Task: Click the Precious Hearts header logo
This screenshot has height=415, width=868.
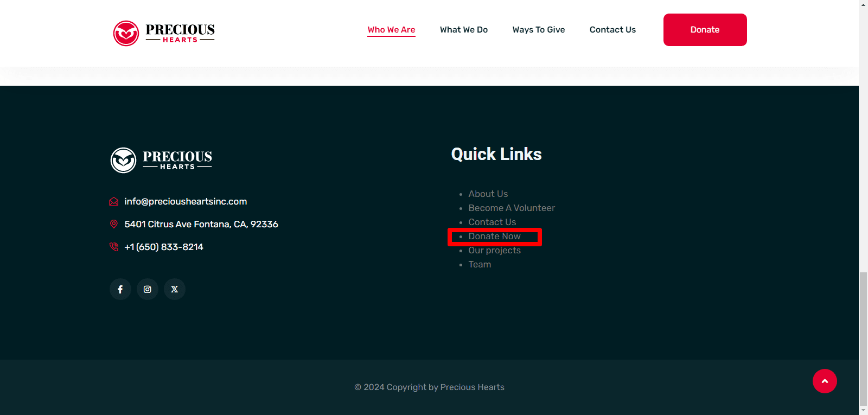Action: coord(164,33)
